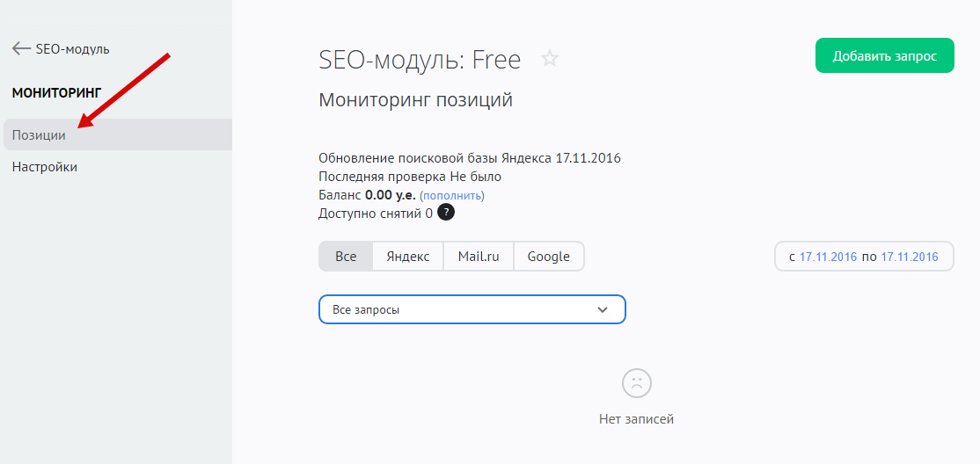Return via the SEO-модуль sidebar link text
The image size is (980, 464).
tap(73, 49)
